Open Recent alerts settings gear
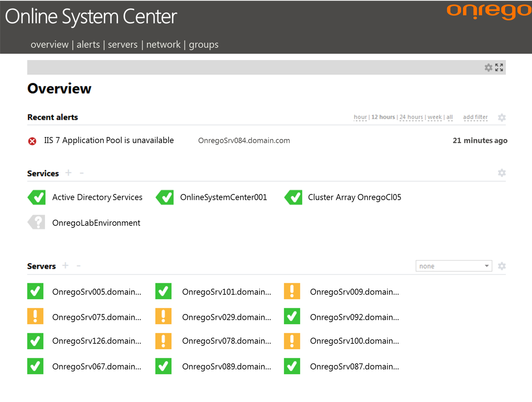This screenshot has width=532, height=402. pyautogui.click(x=501, y=117)
